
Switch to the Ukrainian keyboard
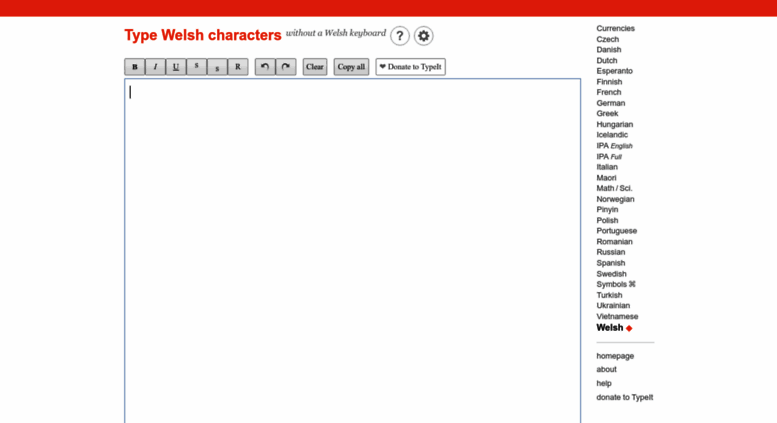(x=613, y=306)
